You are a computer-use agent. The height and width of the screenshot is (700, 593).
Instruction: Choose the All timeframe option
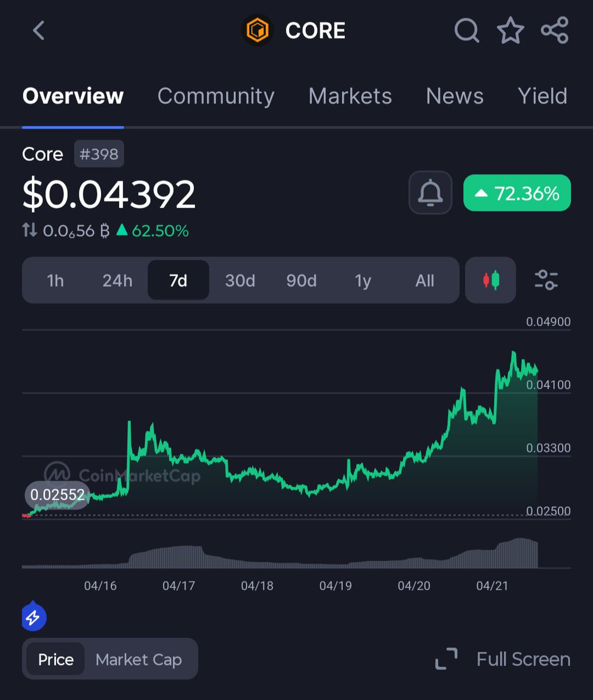[424, 281]
